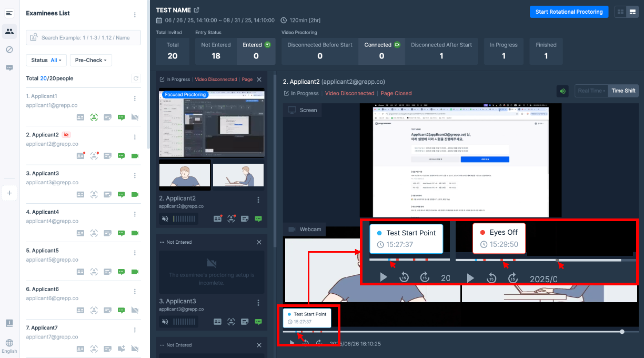This screenshot has height=358, width=644.
Task: Filter by the Finished card
Action: pos(546,51)
